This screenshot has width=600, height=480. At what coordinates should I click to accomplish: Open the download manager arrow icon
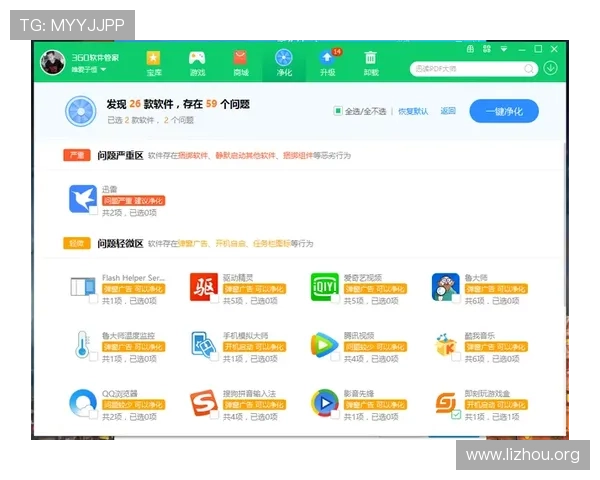[x=551, y=68]
